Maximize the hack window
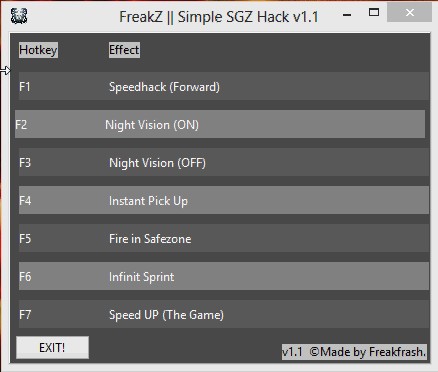 pyautogui.click(x=374, y=13)
